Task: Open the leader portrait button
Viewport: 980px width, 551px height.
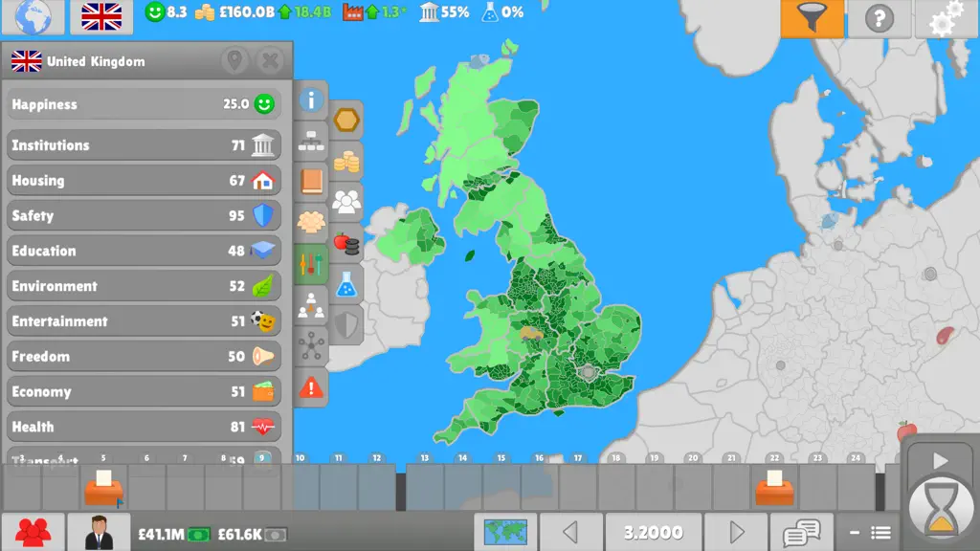Action: (99, 532)
